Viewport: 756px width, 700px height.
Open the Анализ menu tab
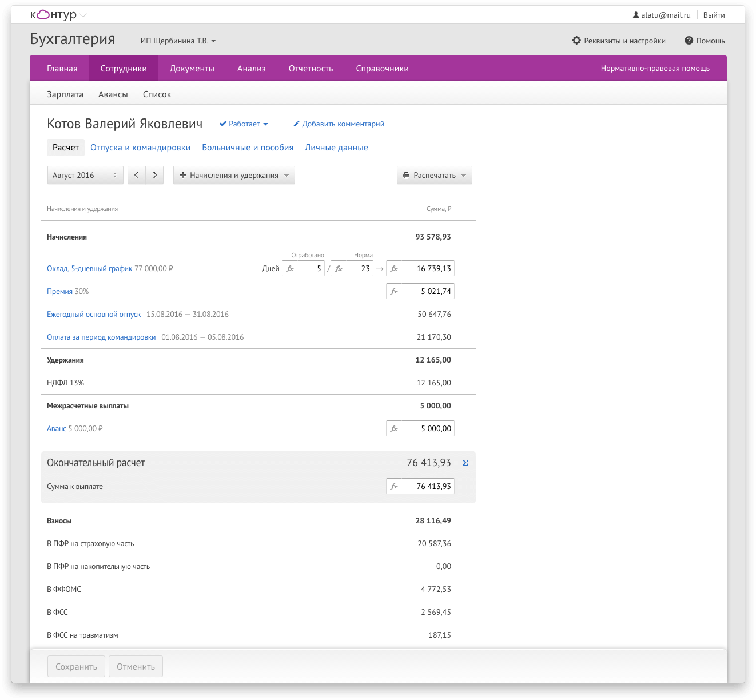click(x=252, y=69)
